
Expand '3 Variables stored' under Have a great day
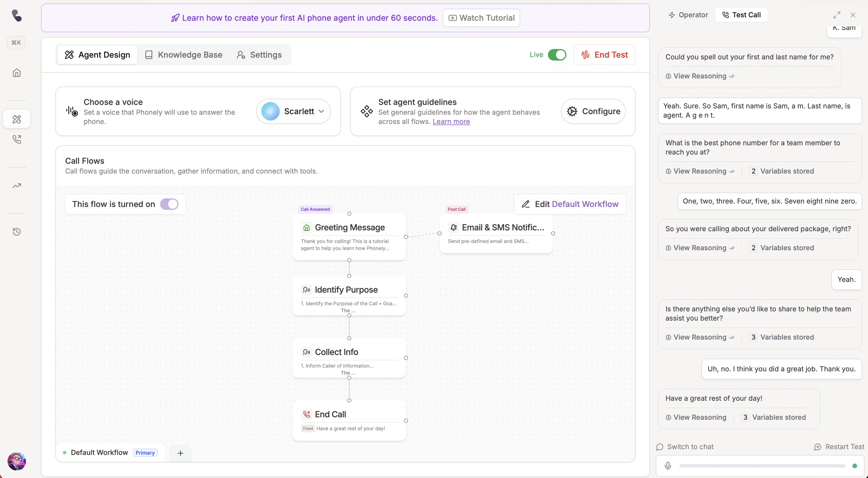[x=774, y=417]
